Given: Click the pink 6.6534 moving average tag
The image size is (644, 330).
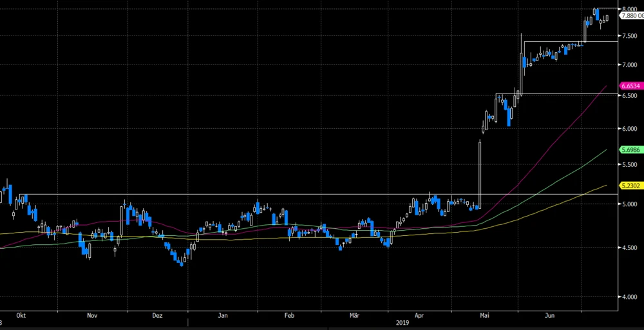Looking at the screenshot, I should coord(630,86).
